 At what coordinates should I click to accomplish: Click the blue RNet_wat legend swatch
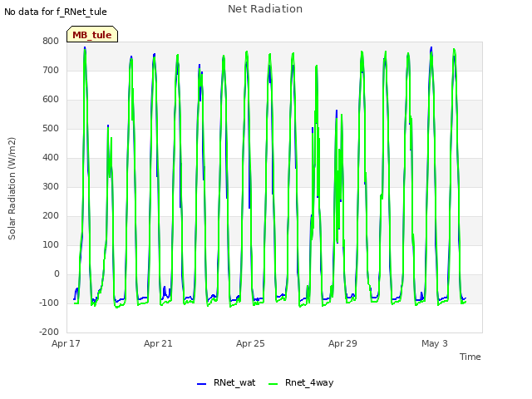[x=201, y=384]
